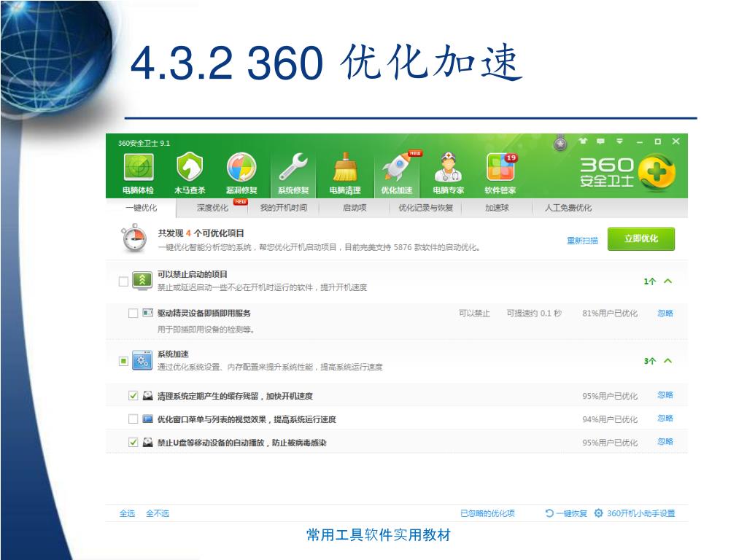The image size is (747, 560).
Task: Click 忽略 for 优化窗口菜单 row
Action: (x=665, y=418)
